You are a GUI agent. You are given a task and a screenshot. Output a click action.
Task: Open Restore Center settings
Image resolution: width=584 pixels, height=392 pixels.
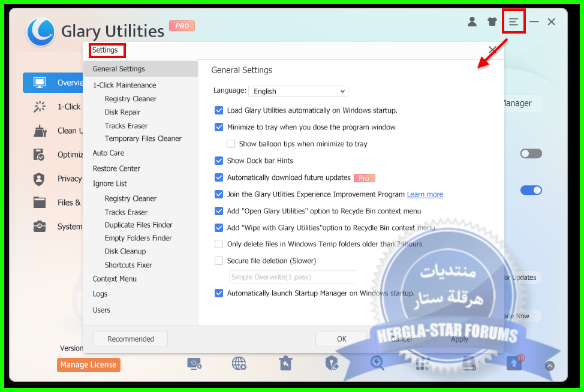(116, 168)
